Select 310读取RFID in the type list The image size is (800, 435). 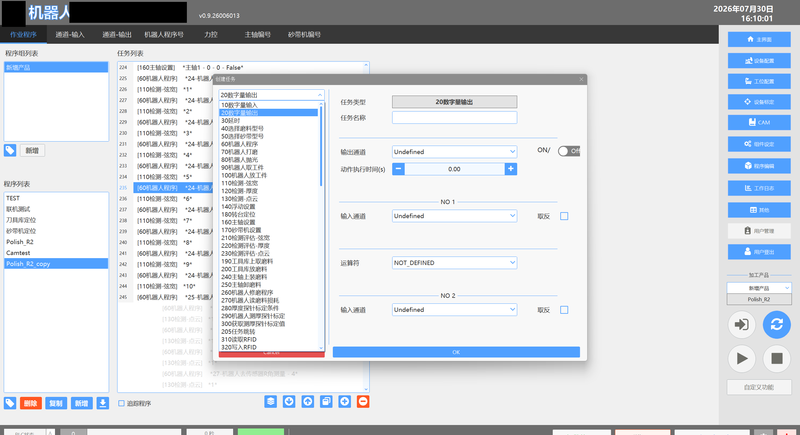point(268,340)
